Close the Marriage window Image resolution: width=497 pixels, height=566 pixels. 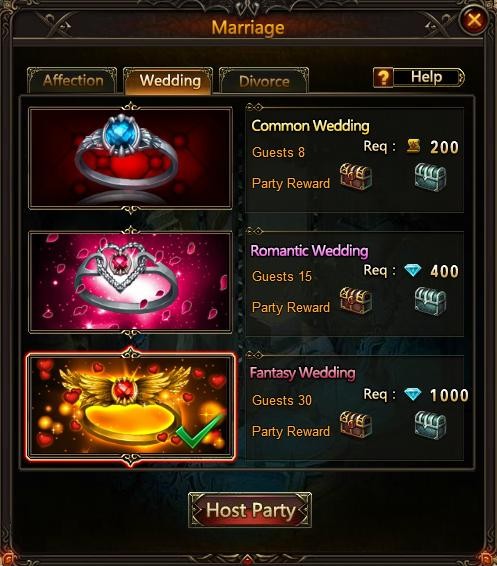tap(474, 20)
